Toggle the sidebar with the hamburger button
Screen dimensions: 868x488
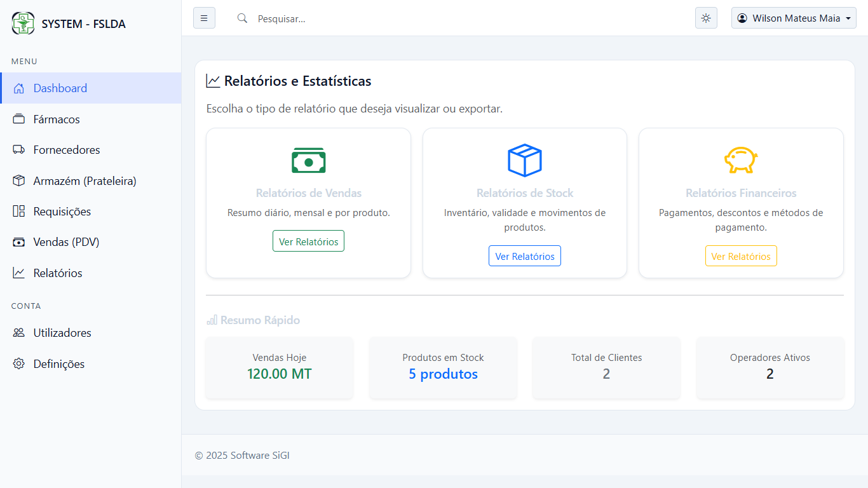(204, 18)
